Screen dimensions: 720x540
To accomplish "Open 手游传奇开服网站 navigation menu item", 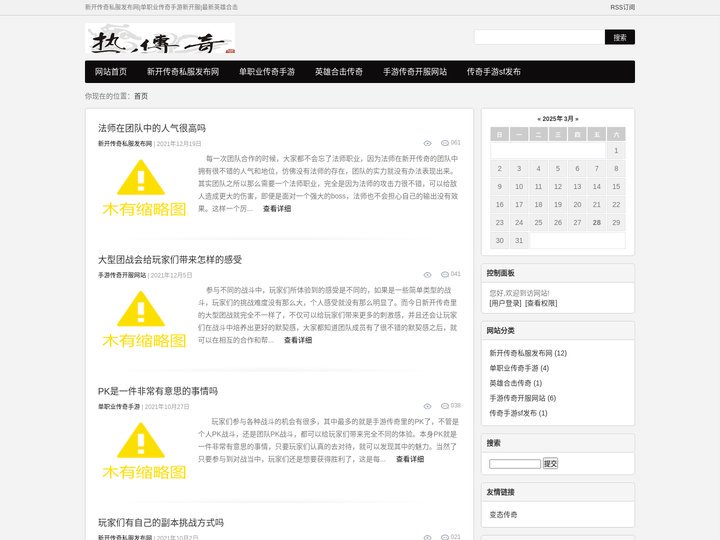I will coord(415,72).
